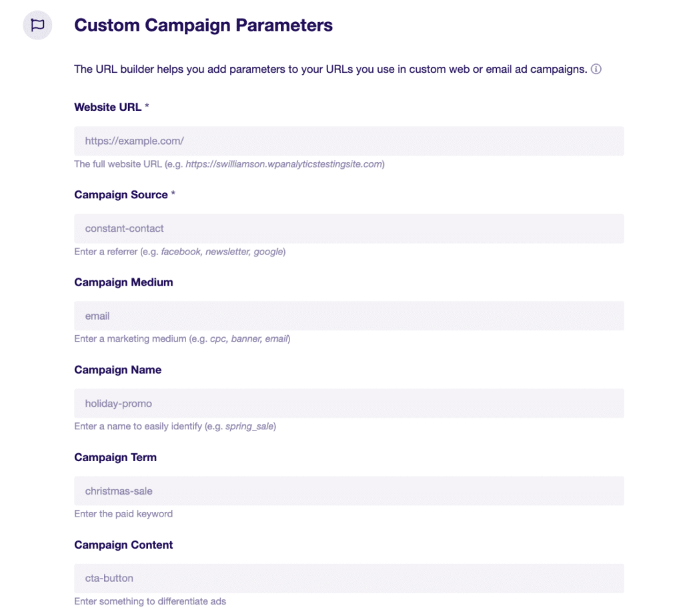Click the cta-button placeholder text
Screen dimensions: 683x616
coord(109,578)
